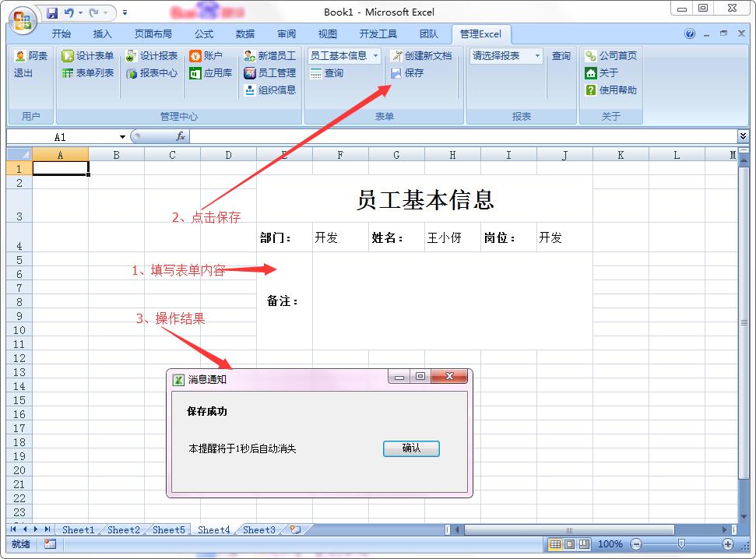
Task: Click 新增员工 to add an employee
Action: (269, 56)
